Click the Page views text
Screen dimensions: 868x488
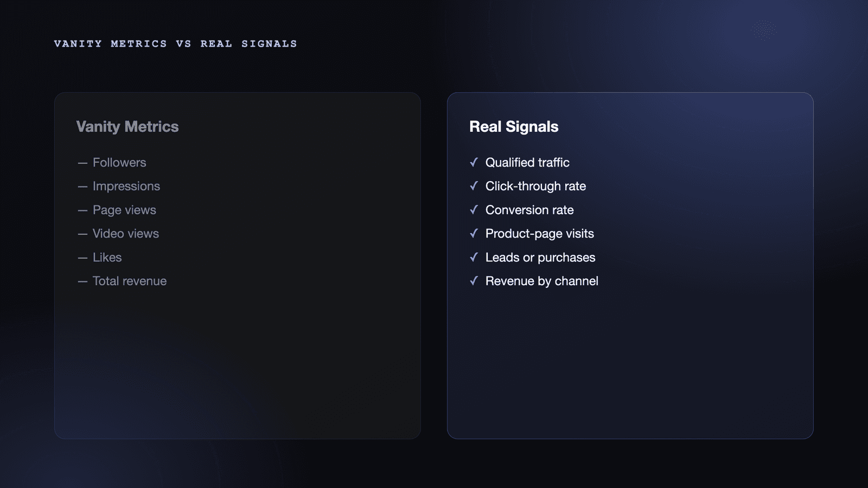(124, 210)
